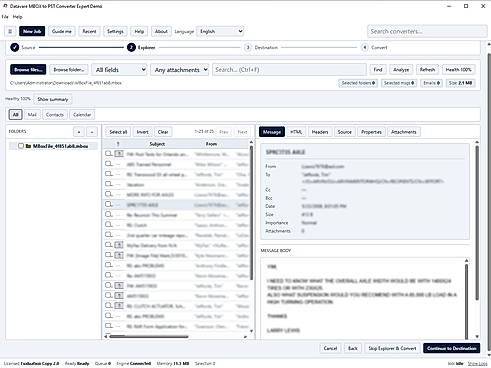
Task: Click the Explorer step number 2 circle
Action: [131, 47]
